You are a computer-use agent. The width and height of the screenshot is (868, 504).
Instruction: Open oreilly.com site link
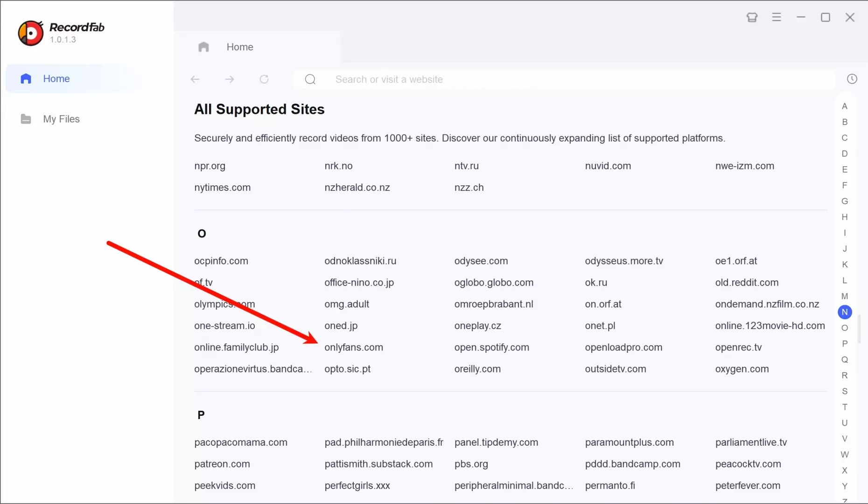[477, 369]
